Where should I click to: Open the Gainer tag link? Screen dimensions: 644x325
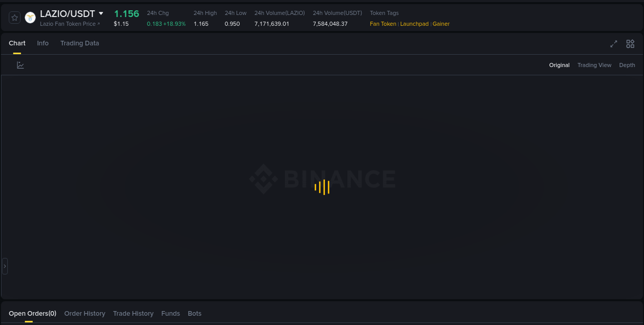coord(441,24)
